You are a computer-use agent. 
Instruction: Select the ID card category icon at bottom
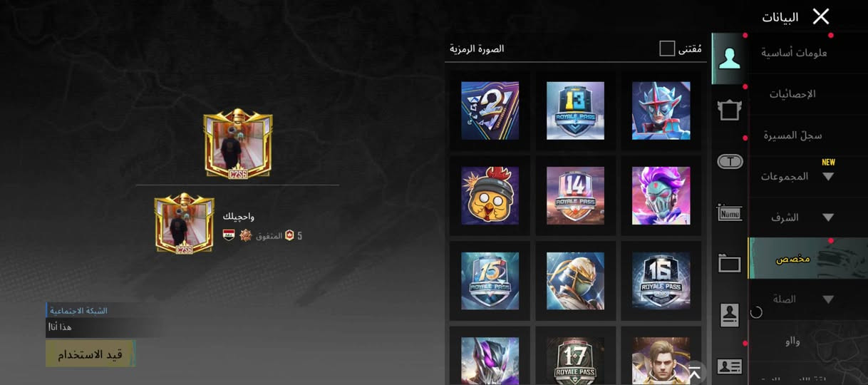point(729,366)
